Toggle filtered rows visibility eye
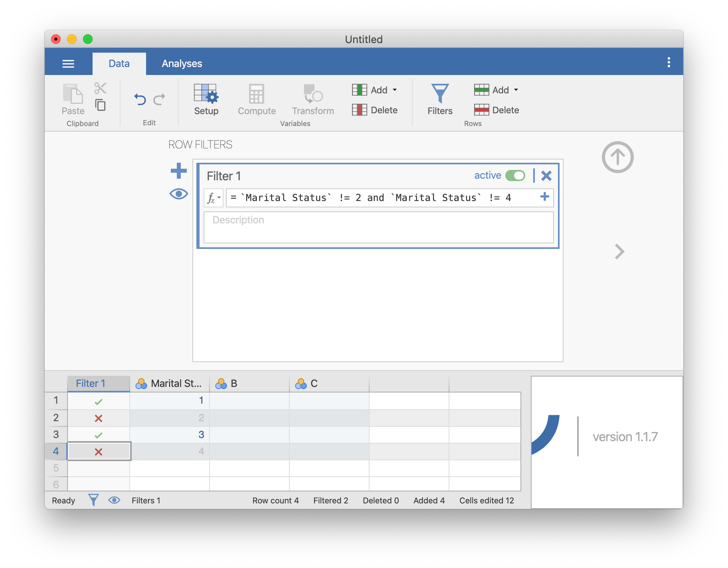 (178, 194)
